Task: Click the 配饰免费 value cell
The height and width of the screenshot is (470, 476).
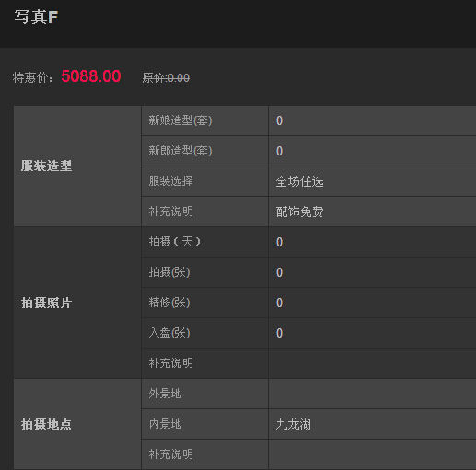Action: pos(373,212)
